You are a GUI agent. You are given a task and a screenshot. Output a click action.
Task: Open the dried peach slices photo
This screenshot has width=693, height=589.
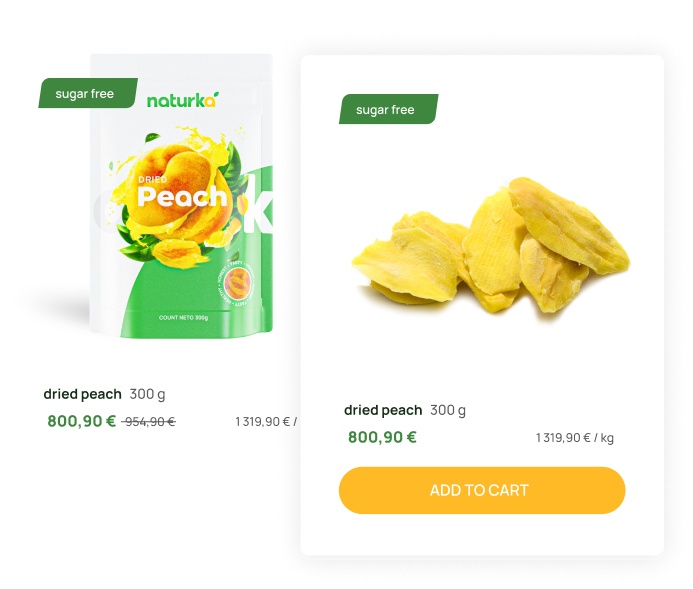491,245
